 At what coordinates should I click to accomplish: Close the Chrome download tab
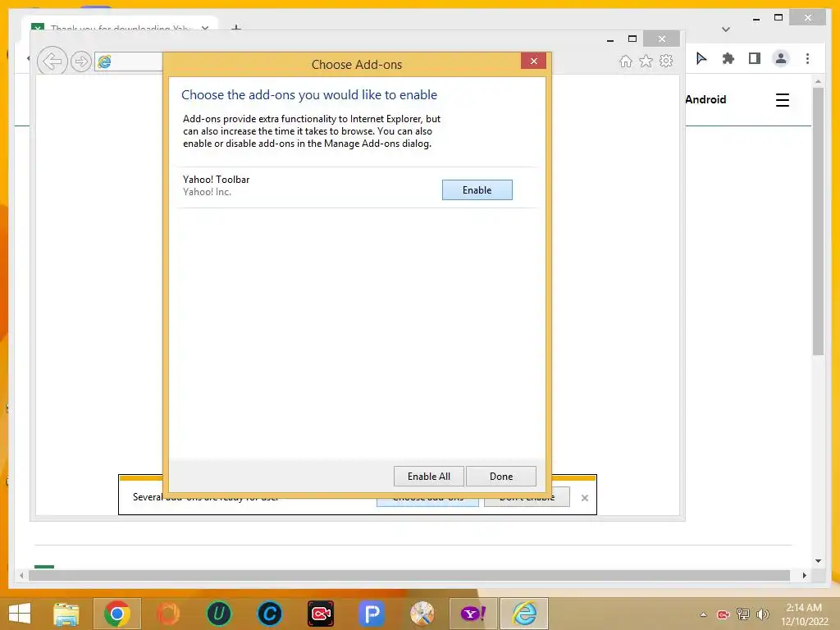coord(204,28)
